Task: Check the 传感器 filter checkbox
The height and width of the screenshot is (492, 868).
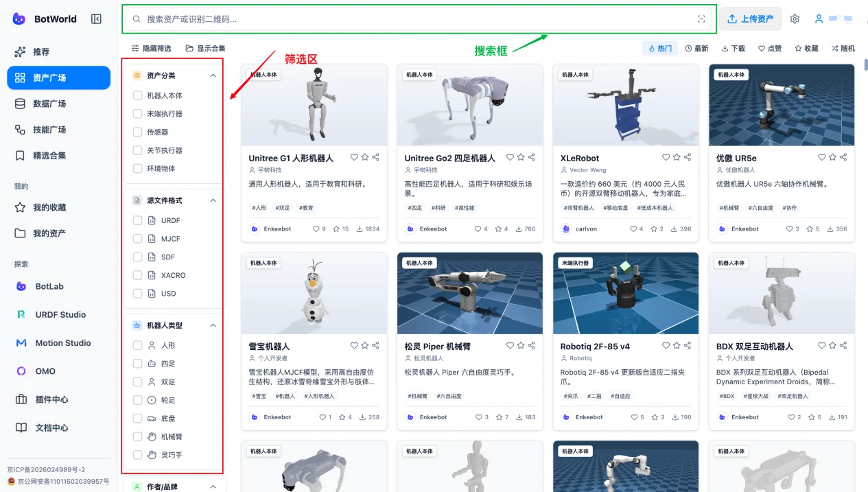Action: pyautogui.click(x=137, y=132)
